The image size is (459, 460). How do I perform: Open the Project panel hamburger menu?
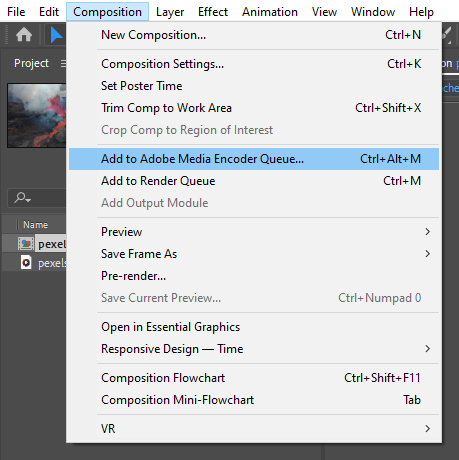tap(63, 63)
